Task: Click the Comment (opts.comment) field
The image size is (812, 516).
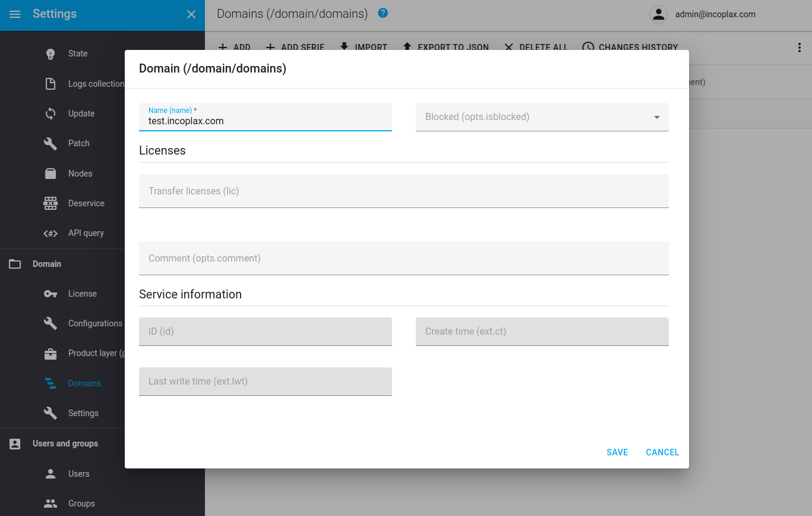Action: point(404,258)
